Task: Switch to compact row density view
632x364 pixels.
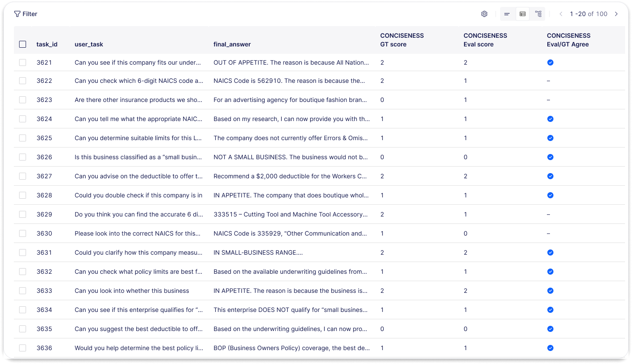Action: click(x=507, y=14)
